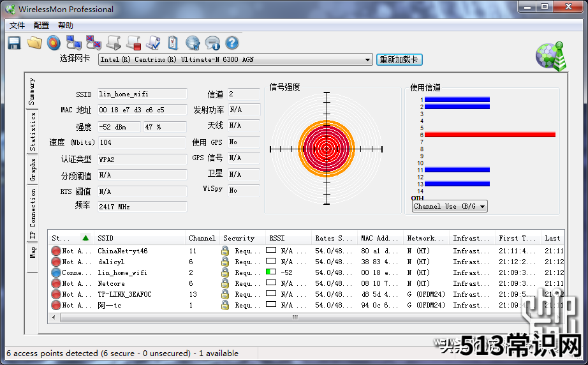Click the padlock icon in ChinaNet-yt46 row
Image resolution: width=588 pixels, height=365 pixels.
click(225, 251)
